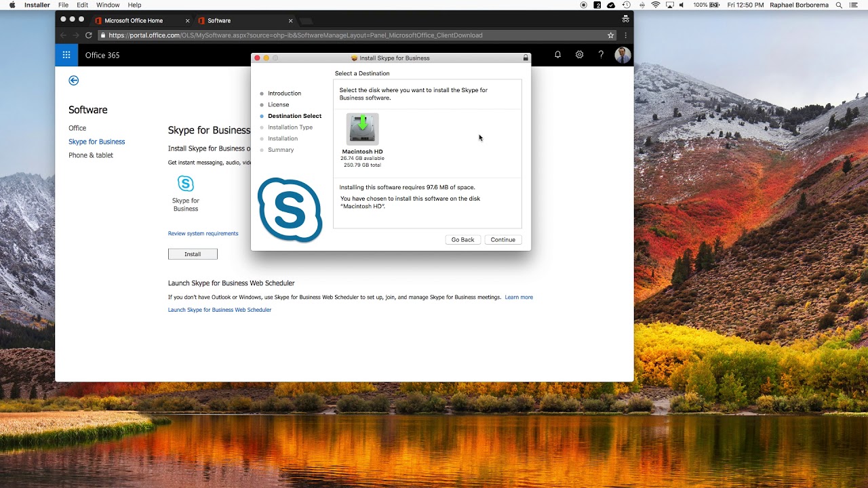Open Review system requirements link
Image resolution: width=868 pixels, height=488 pixels.
pos(203,234)
